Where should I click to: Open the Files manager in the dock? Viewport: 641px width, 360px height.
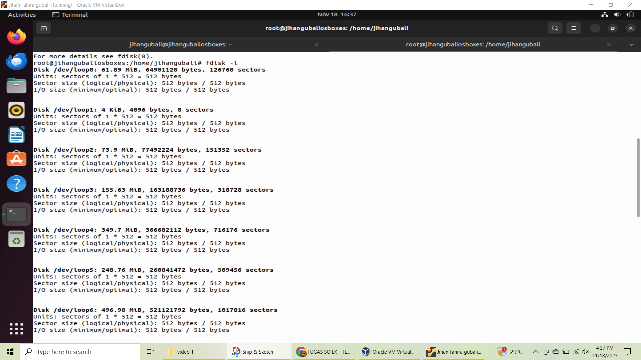pos(16,86)
